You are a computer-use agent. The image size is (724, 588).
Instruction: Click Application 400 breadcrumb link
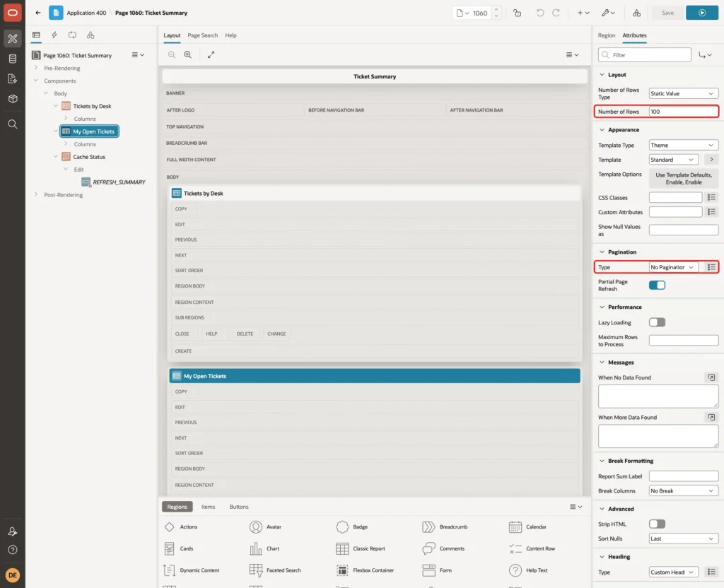coord(86,13)
